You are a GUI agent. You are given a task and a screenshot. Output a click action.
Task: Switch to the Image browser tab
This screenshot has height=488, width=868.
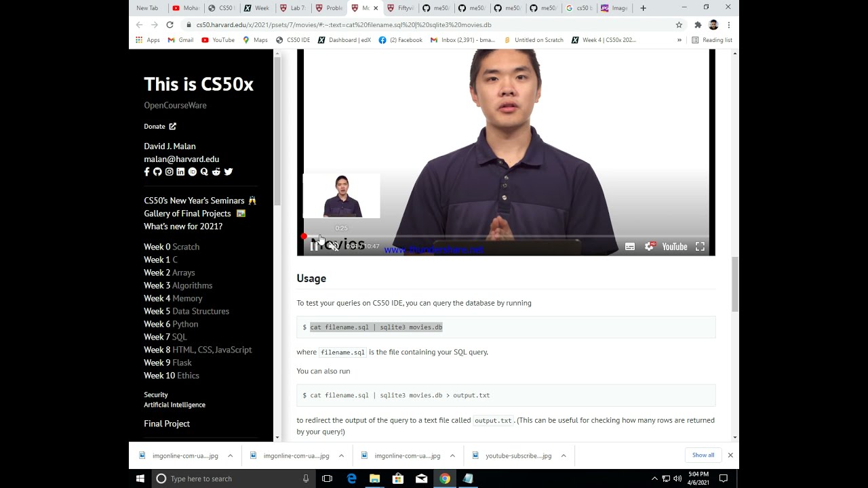614,8
